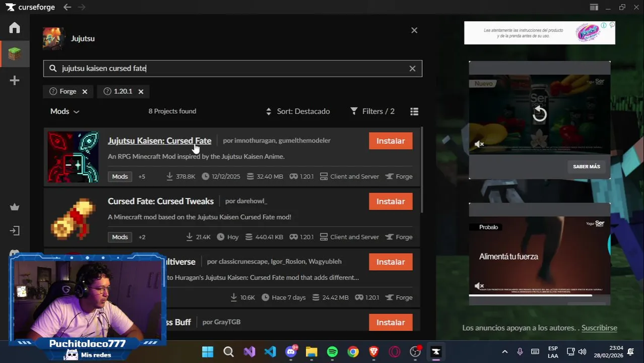Open the Windows Start menu
Screen dimensions: 644x363
coord(208,351)
